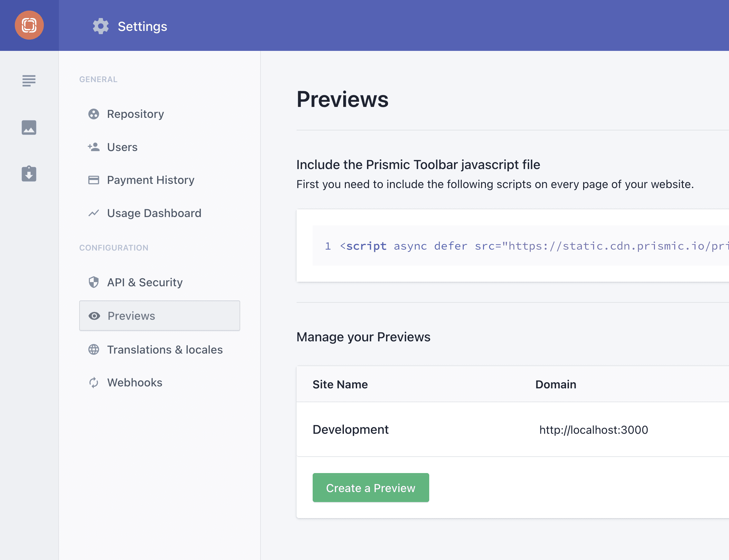This screenshot has height=560, width=729.
Task: Select the media/images panel icon
Action: pyautogui.click(x=29, y=127)
